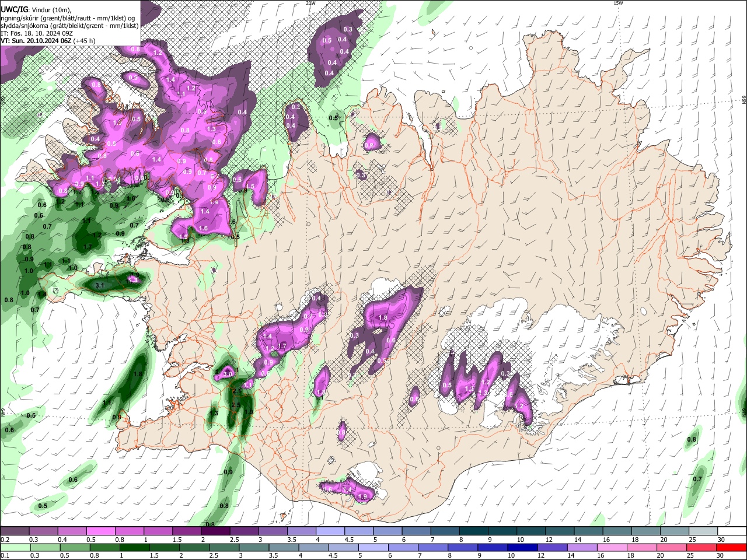The height and width of the screenshot is (560, 747).
Task: Select the initial time 'IT: Fös. 18. 10. 2024 09Z'
Action: [x=37, y=33]
